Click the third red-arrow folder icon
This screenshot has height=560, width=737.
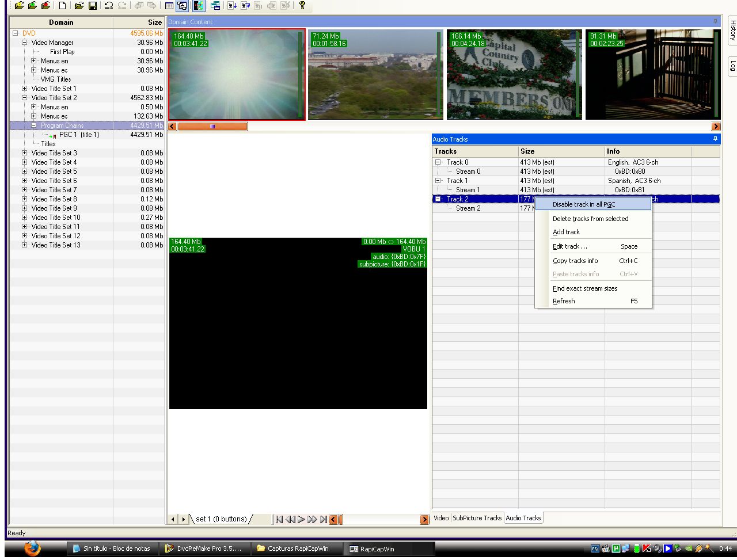45,6
